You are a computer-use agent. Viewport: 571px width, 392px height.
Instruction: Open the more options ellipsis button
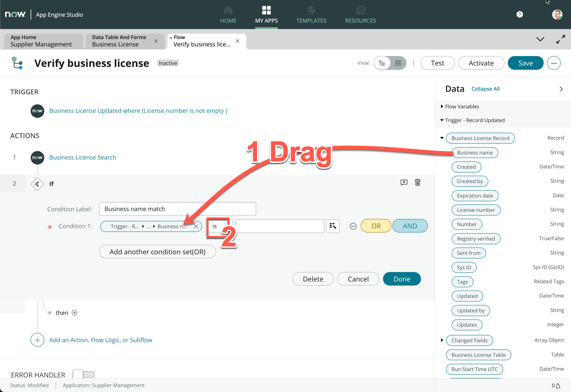[x=554, y=63]
